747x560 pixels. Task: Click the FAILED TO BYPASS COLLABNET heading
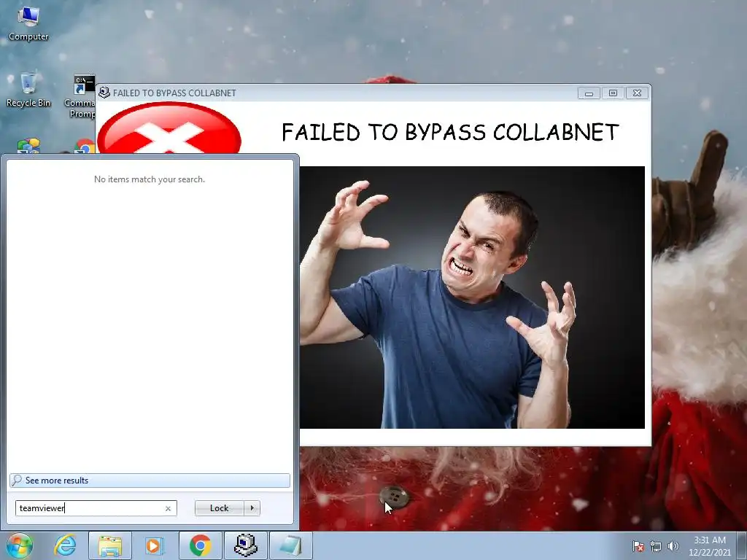(x=450, y=132)
